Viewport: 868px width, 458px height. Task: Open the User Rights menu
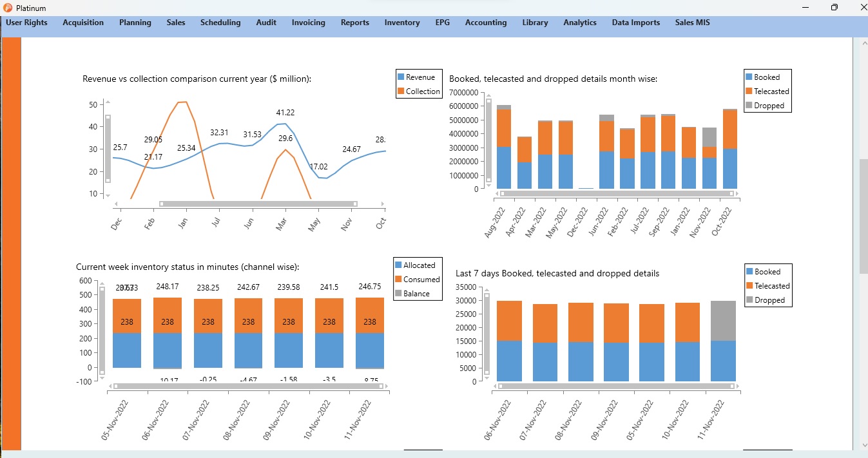click(x=26, y=23)
